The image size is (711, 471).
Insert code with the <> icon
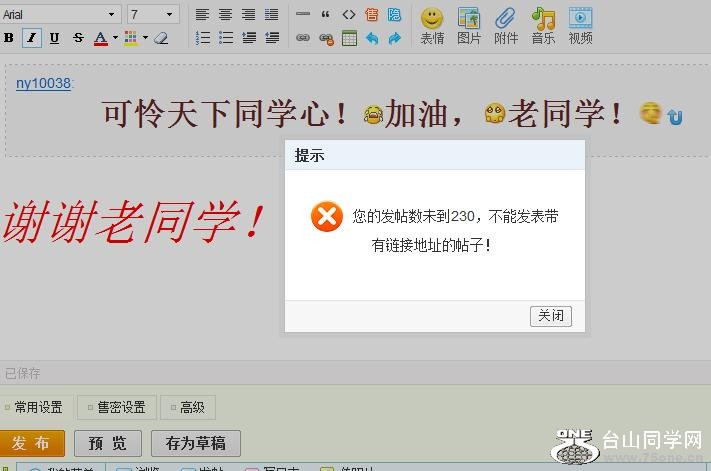pos(349,14)
